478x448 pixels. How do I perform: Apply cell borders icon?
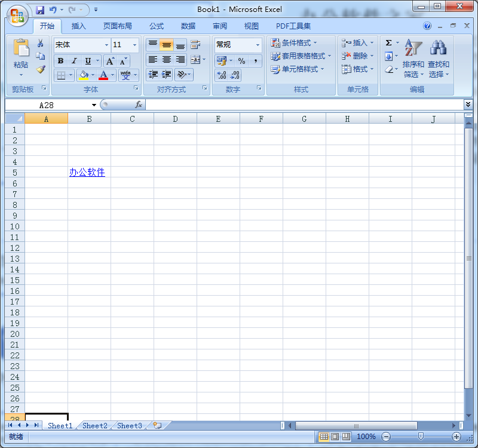click(61, 75)
